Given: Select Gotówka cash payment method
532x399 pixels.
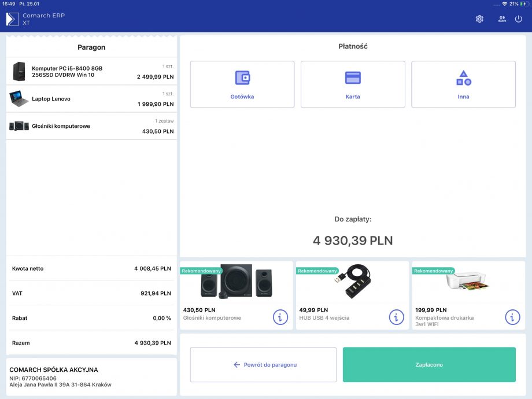Looking at the screenshot, I should pos(242,84).
